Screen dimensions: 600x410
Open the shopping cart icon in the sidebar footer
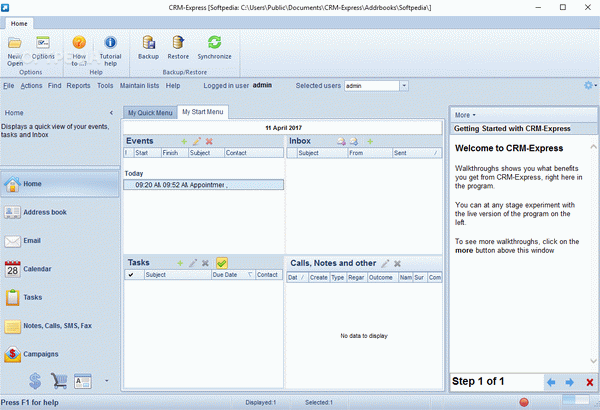[x=59, y=381]
